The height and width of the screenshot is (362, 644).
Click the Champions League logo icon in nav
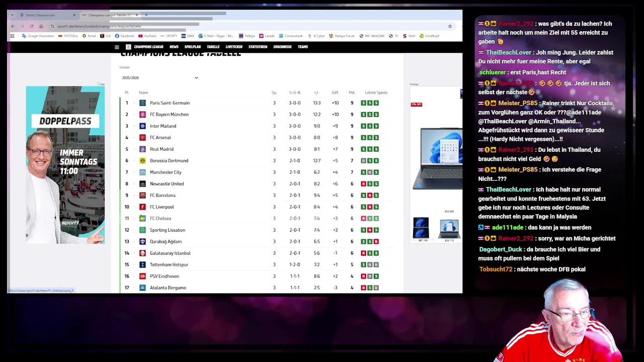point(128,47)
